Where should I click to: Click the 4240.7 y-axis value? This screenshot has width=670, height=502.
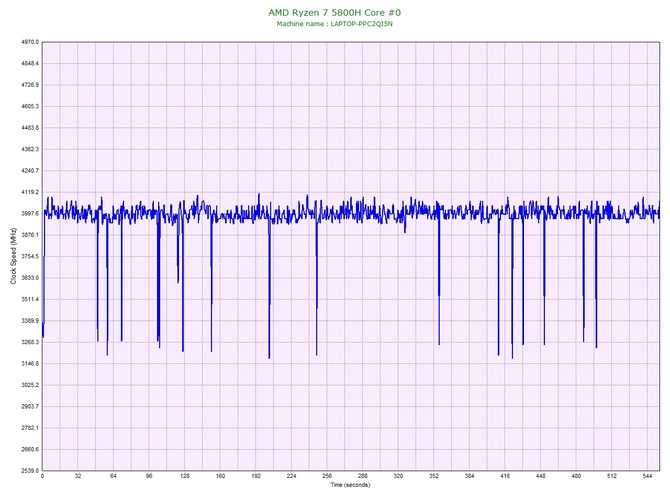(30, 170)
